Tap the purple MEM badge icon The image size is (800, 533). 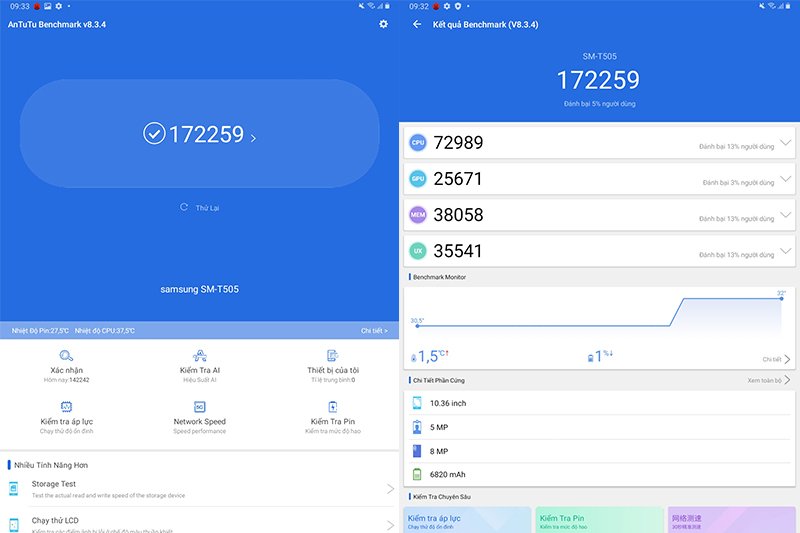click(418, 215)
